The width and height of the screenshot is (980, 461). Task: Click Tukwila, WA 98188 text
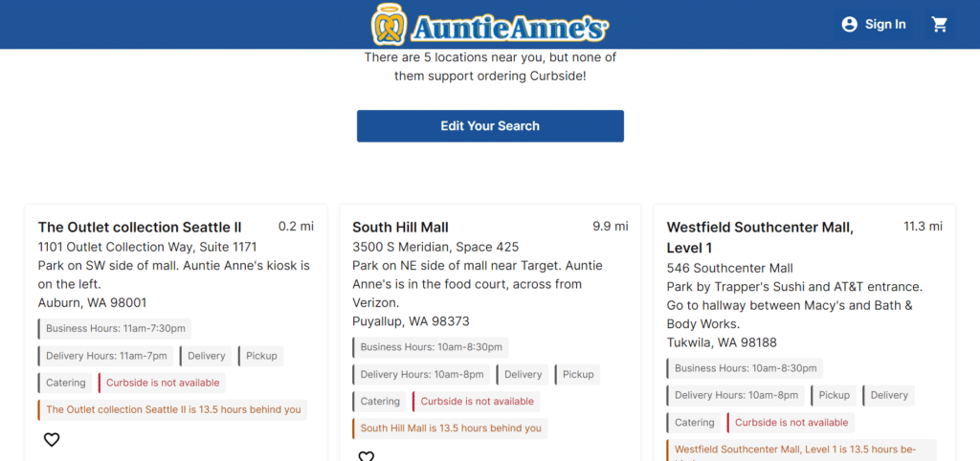coord(722,343)
